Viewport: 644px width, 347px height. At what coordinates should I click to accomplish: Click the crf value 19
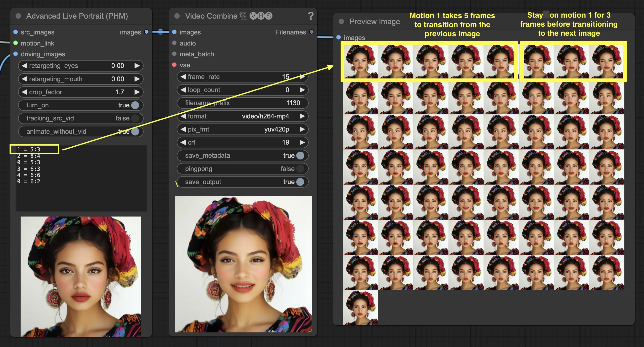(x=286, y=142)
